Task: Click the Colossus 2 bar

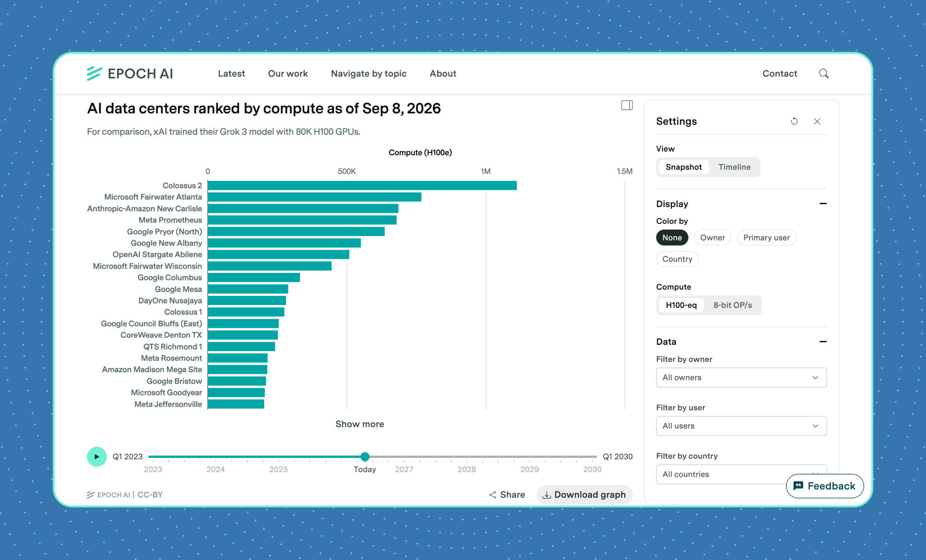Action: [x=362, y=186]
